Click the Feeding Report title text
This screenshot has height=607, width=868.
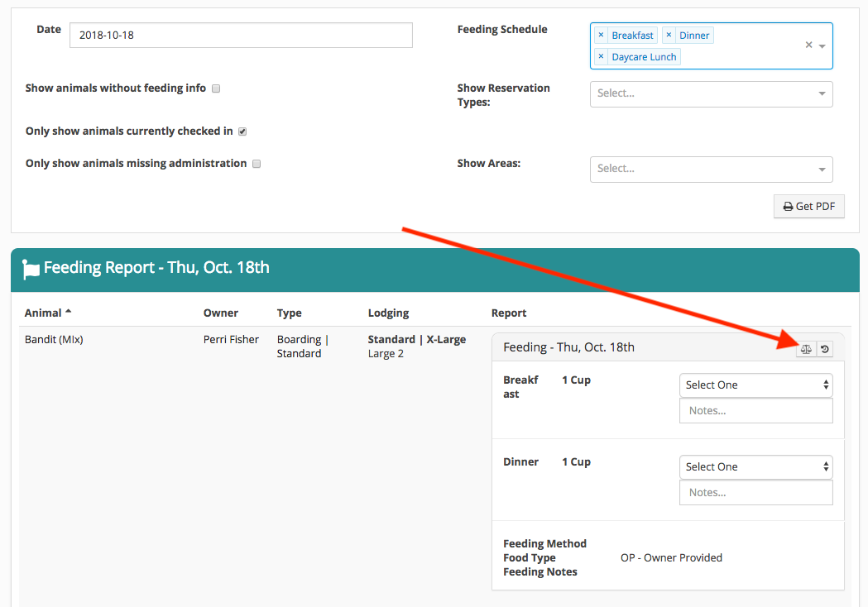point(156,268)
